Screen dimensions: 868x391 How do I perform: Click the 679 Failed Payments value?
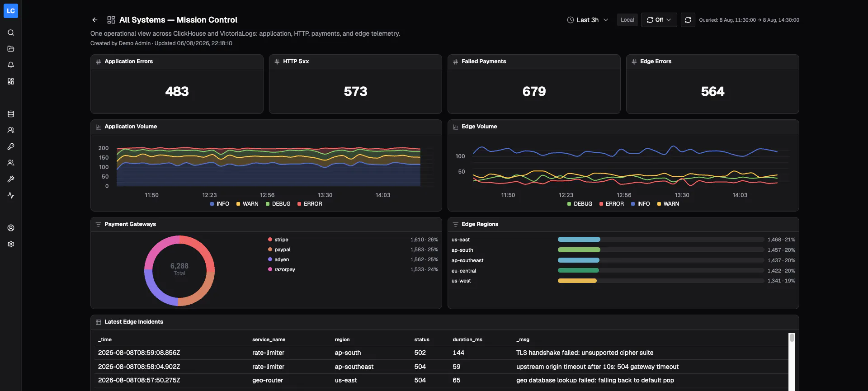pyautogui.click(x=534, y=91)
